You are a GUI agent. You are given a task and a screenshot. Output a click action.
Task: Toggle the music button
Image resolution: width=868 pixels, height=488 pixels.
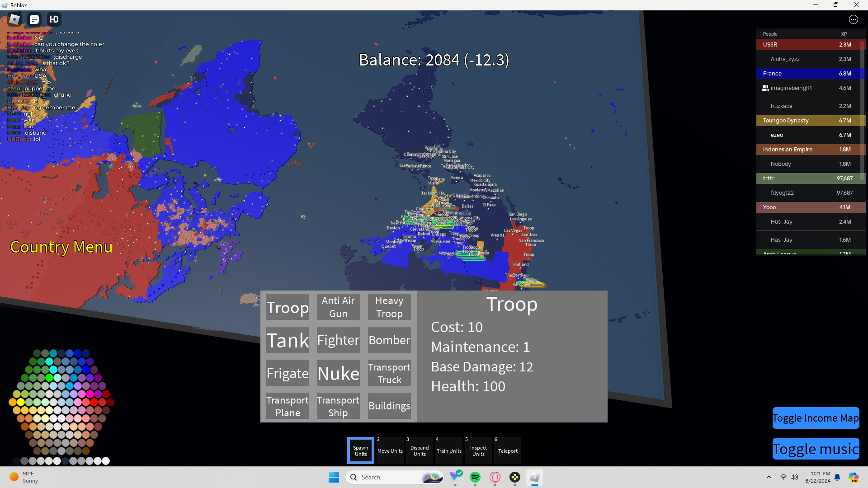[816, 449]
